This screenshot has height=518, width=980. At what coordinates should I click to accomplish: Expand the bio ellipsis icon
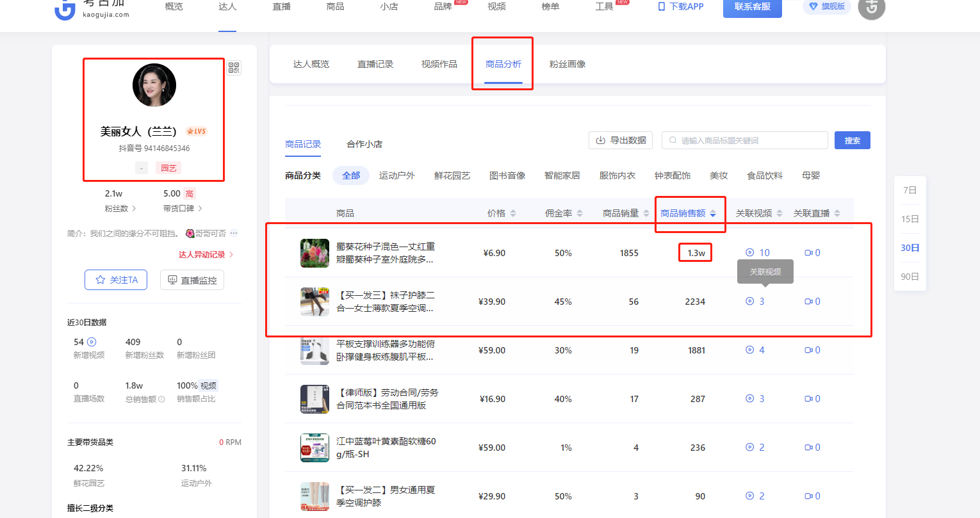click(234, 234)
